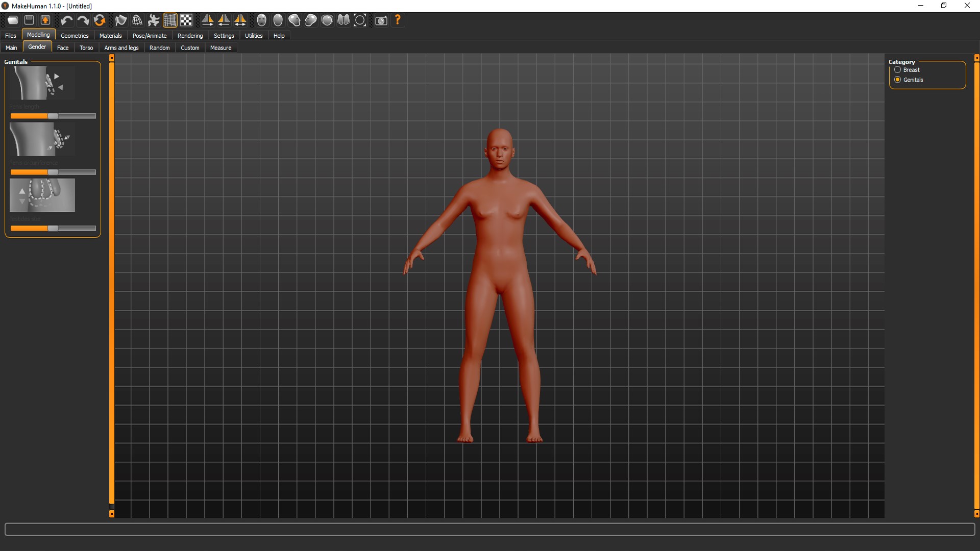This screenshot has height=551, width=980.
Task: Click the scroll-up arrow on left scrollbar
Action: coord(112,58)
